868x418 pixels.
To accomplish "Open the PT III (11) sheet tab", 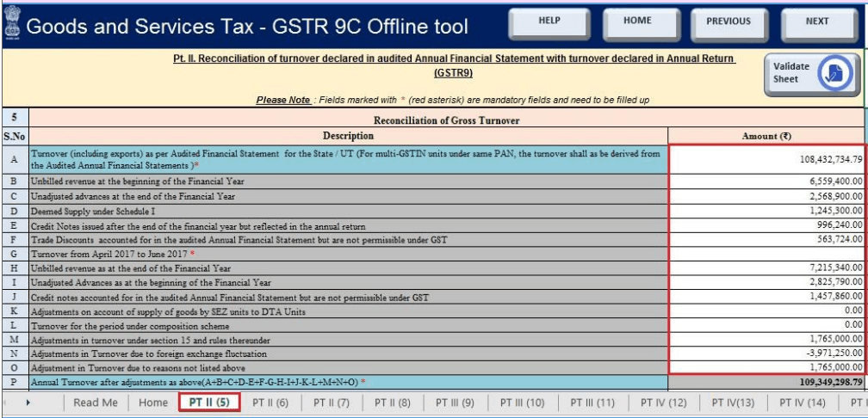I will pyautogui.click(x=592, y=403).
